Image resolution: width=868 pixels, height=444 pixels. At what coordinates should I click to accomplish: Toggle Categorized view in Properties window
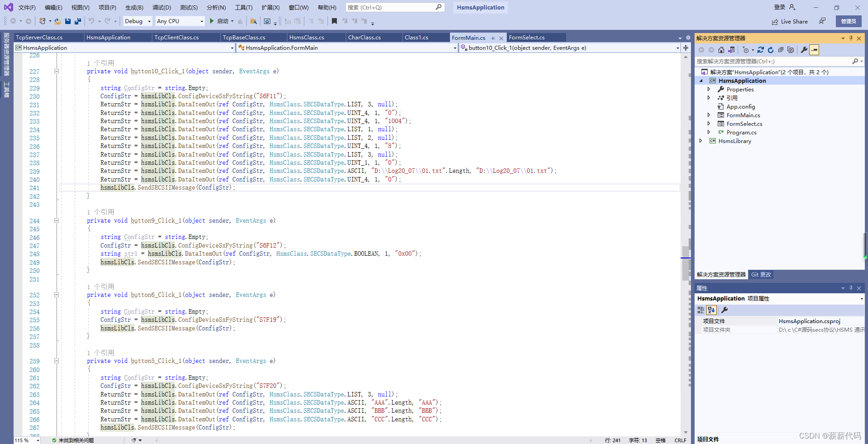701,310
